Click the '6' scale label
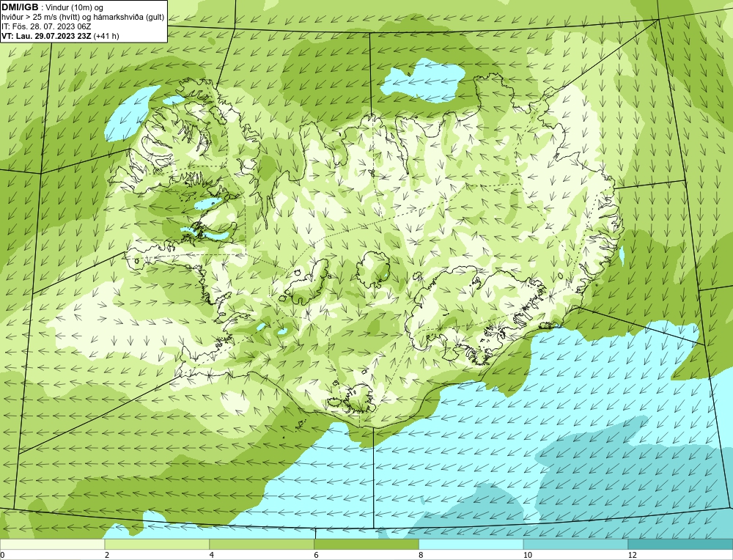This screenshot has width=733, height=560. (317, 555)
